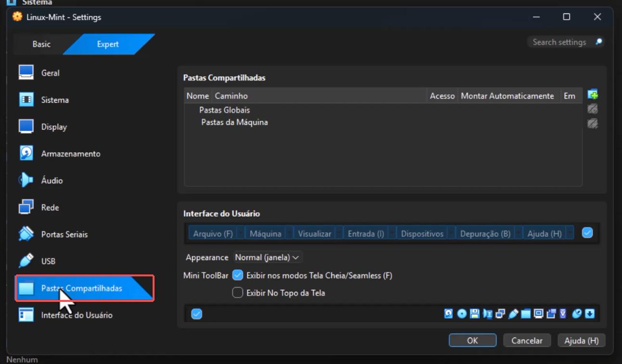Click the Entrada (I) menu entry

366,234
